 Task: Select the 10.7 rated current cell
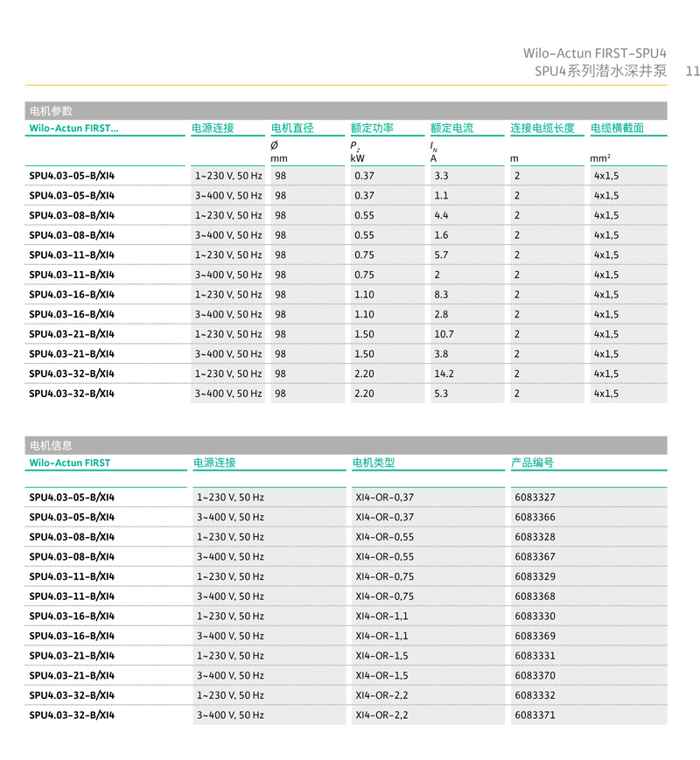444,334
